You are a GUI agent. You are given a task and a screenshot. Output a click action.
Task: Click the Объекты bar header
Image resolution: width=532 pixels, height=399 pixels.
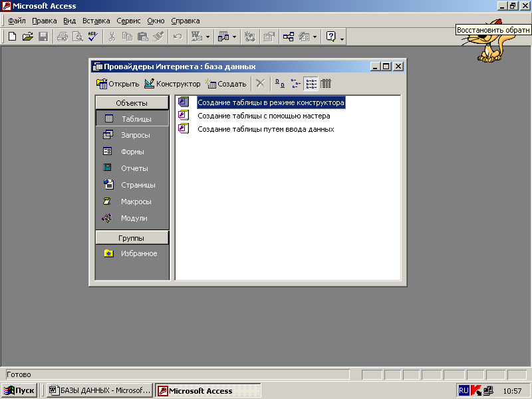132,103
